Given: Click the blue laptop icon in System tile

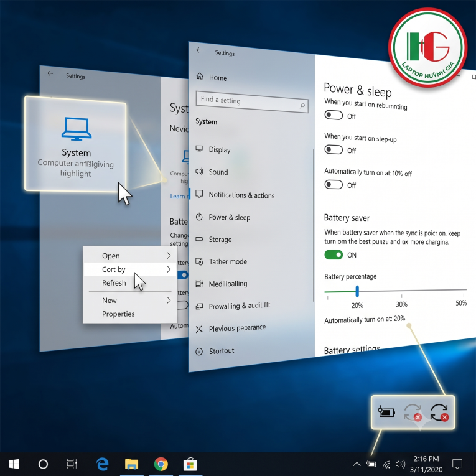Looking at the screenshot, I should pos(76,129).
